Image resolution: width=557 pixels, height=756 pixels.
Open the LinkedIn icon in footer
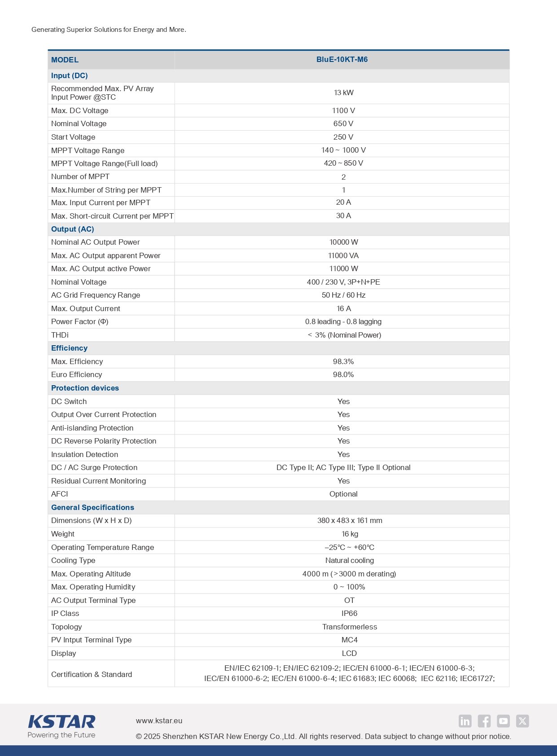tap(465, 721)
